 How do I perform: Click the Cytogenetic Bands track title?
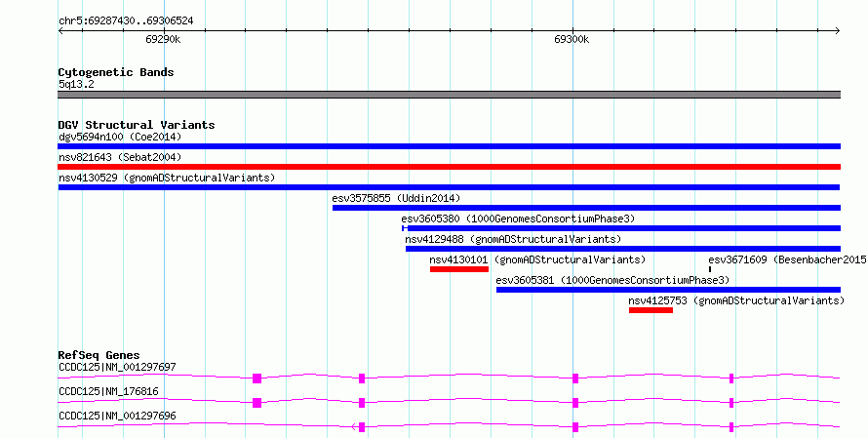[116, 72]
